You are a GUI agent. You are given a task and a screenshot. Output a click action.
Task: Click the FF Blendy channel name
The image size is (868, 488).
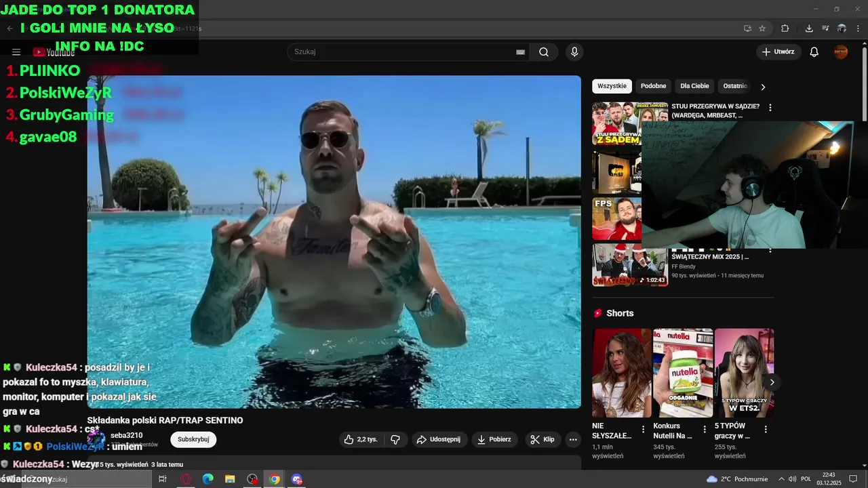683,266
